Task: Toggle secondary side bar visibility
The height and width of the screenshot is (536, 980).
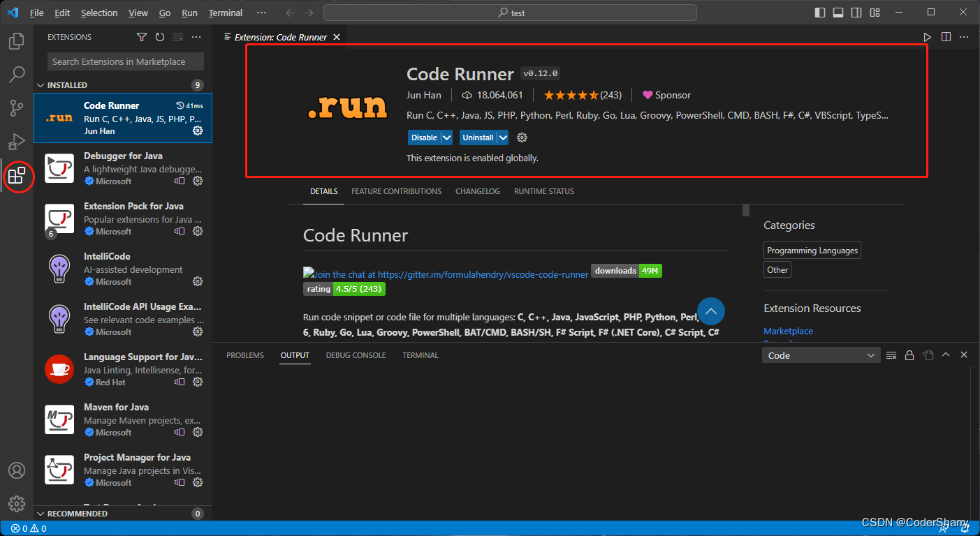Action: coord(856,13)
